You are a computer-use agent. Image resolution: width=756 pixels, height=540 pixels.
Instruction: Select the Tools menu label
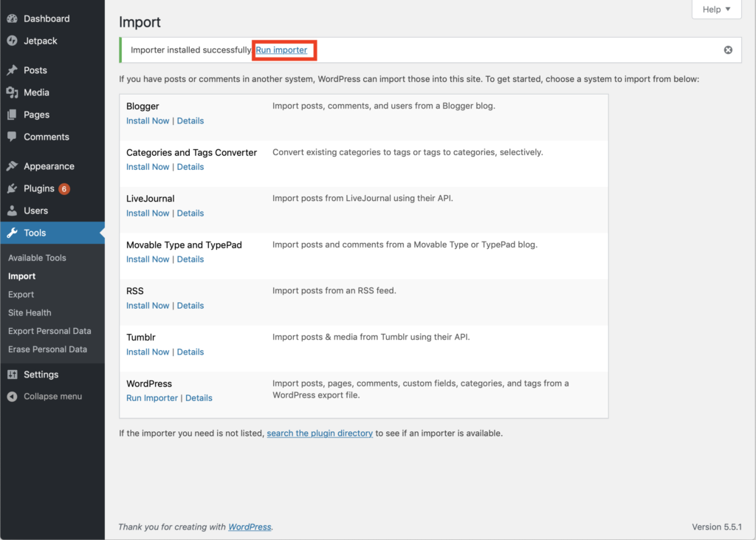coord(35,233)
